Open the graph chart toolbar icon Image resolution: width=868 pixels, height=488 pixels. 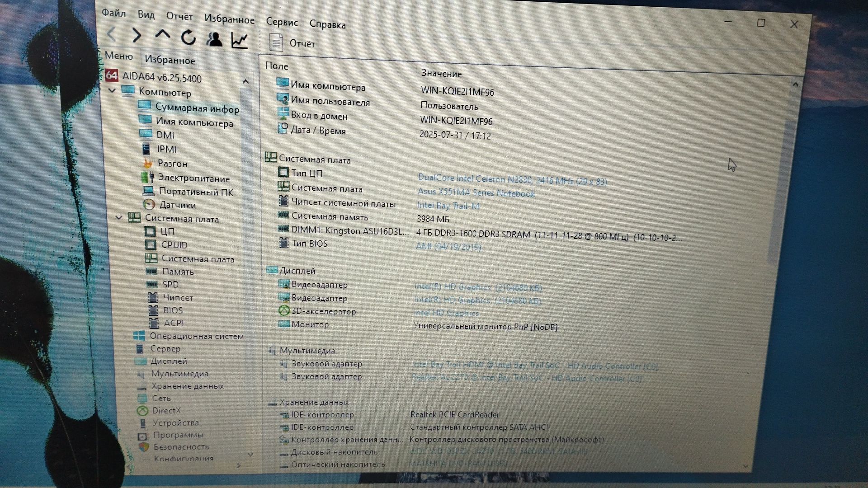[x=240, y=41]
